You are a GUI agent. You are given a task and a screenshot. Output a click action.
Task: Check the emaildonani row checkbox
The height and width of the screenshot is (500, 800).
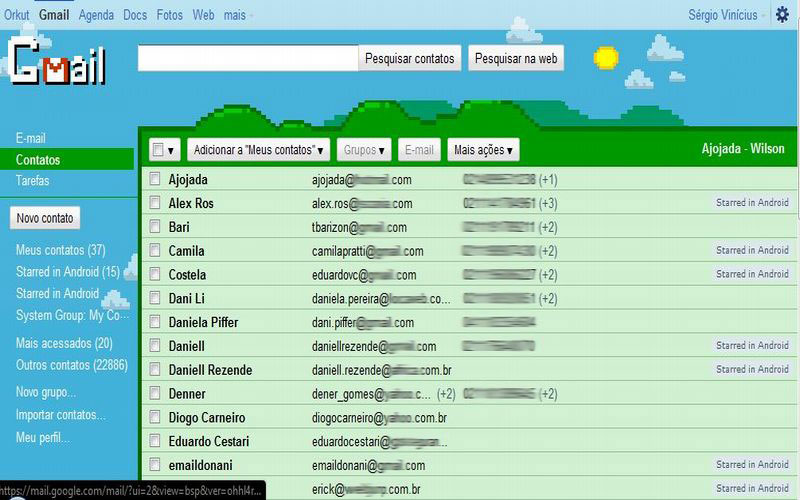pyautogui.click(x=155, y=464)
